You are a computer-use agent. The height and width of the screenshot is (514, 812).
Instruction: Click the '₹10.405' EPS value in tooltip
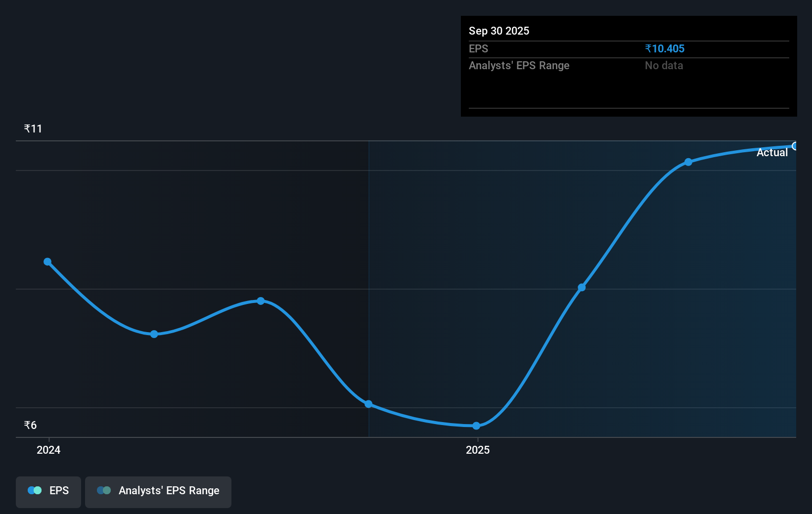(x=665, y=48)
